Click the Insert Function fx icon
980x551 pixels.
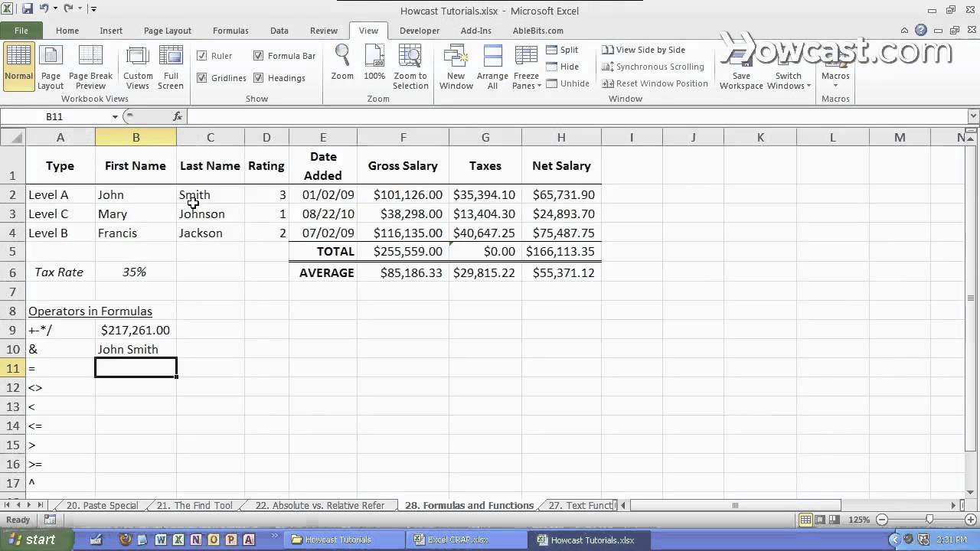pyautogui.click(x=178, y=116)
